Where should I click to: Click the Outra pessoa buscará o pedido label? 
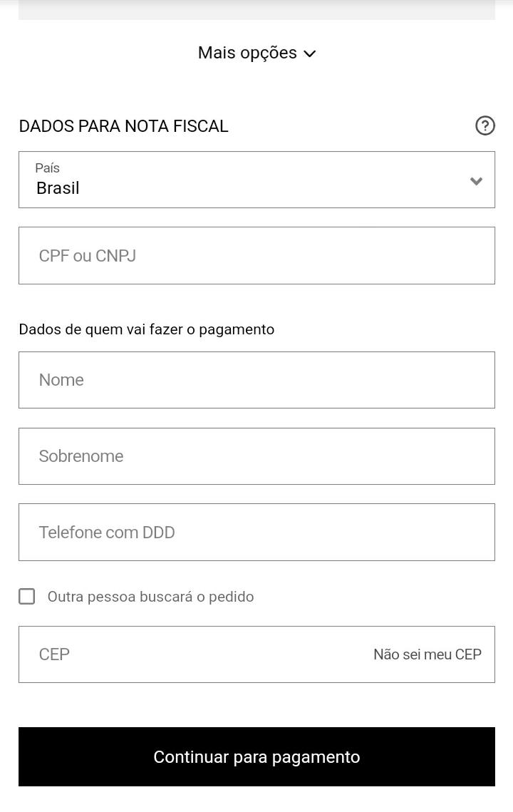click(x=150, y=597)
